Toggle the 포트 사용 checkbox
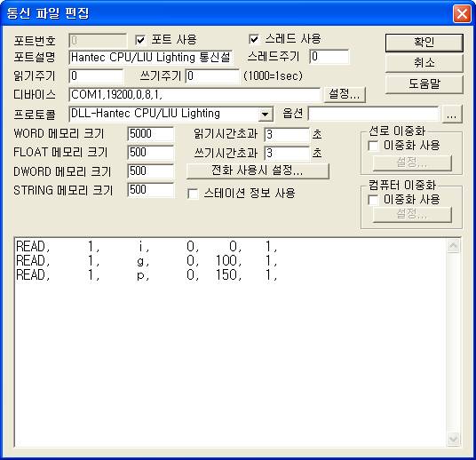Image resolution: width=476 pixels, height=460 pixels. tap(140, 40)
